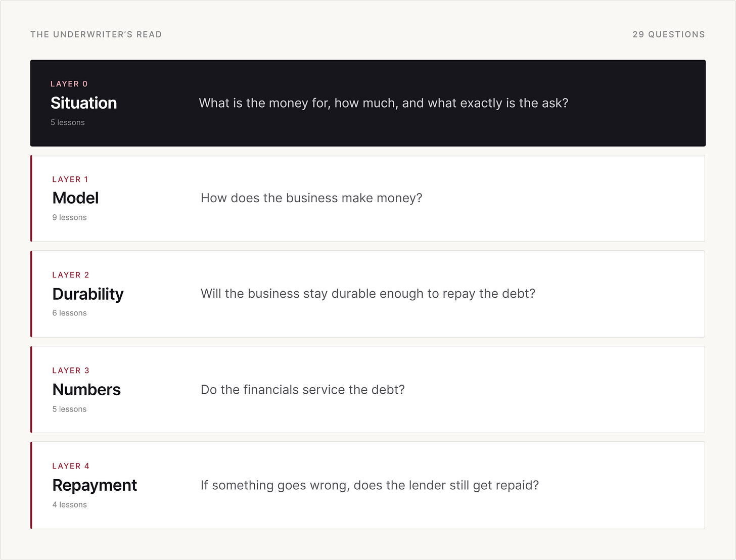Open the Durability layer title
Viewport: 736px width, 560px height.
(x=88, y=294)
